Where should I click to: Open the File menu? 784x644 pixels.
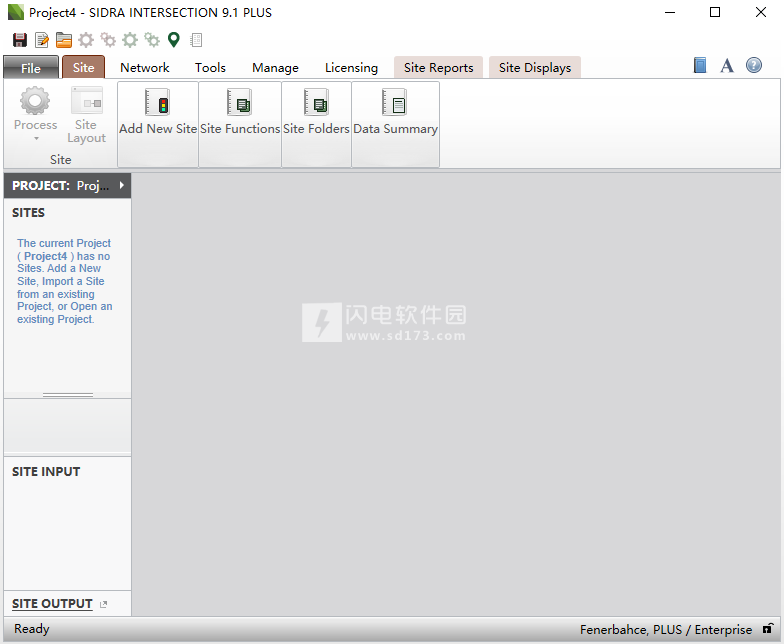pos(31,68)
